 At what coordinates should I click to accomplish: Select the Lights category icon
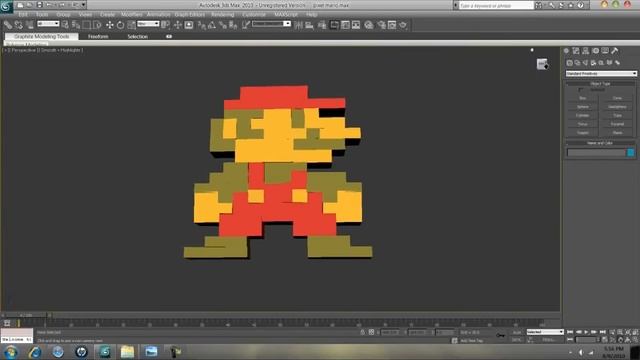point(585,62)
